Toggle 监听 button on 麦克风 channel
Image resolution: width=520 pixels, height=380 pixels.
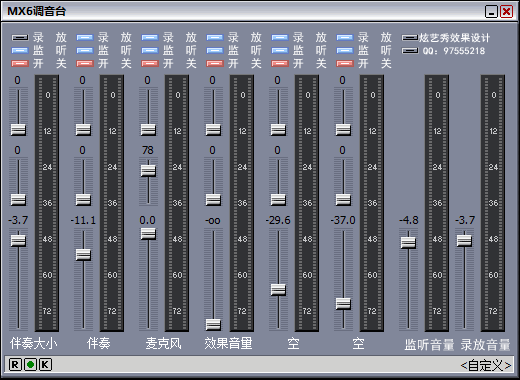pyautogui.click(x=150, y=51)
